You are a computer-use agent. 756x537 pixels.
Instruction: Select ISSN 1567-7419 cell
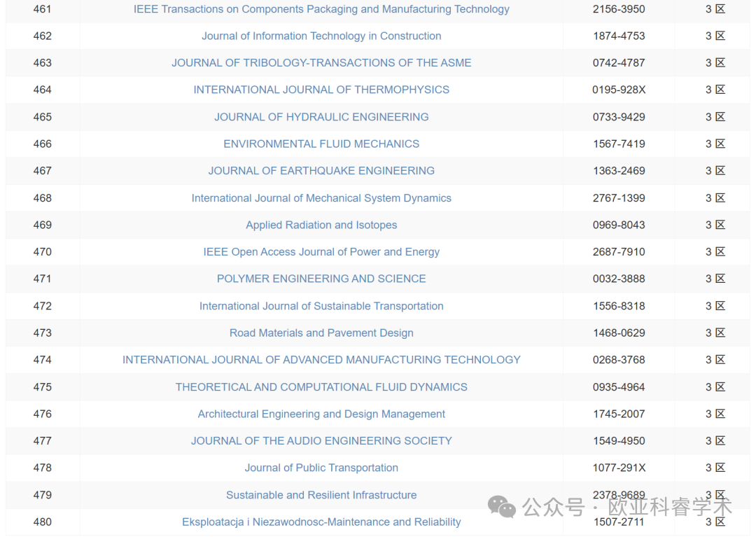click(x=619, y=144)
